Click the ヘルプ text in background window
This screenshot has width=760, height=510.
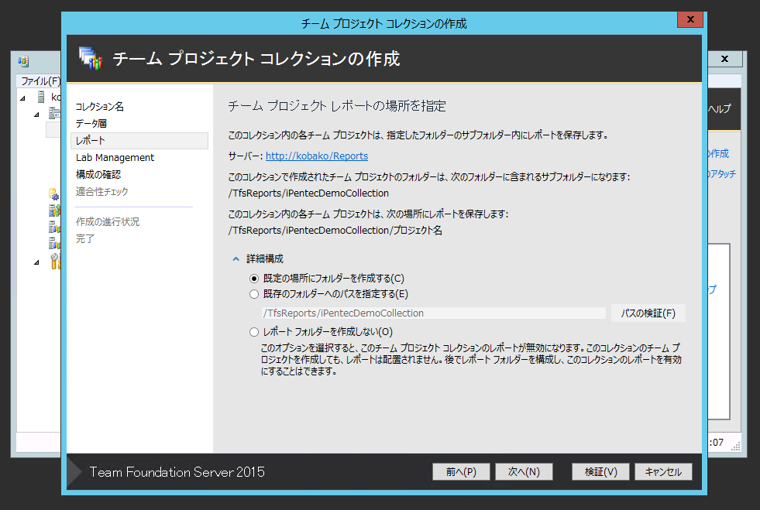[x=720, y=109]
